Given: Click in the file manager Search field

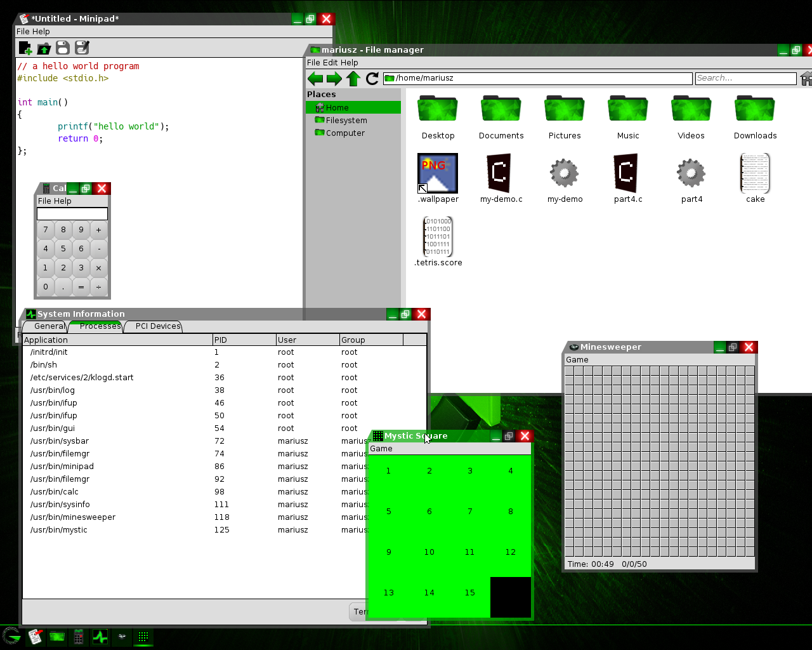Looking at the screenshot, I should [x=745, y=78].
